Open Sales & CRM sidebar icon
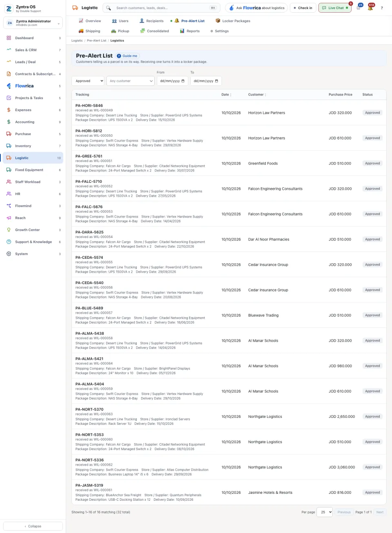392x533 pixels. [9, 50]
